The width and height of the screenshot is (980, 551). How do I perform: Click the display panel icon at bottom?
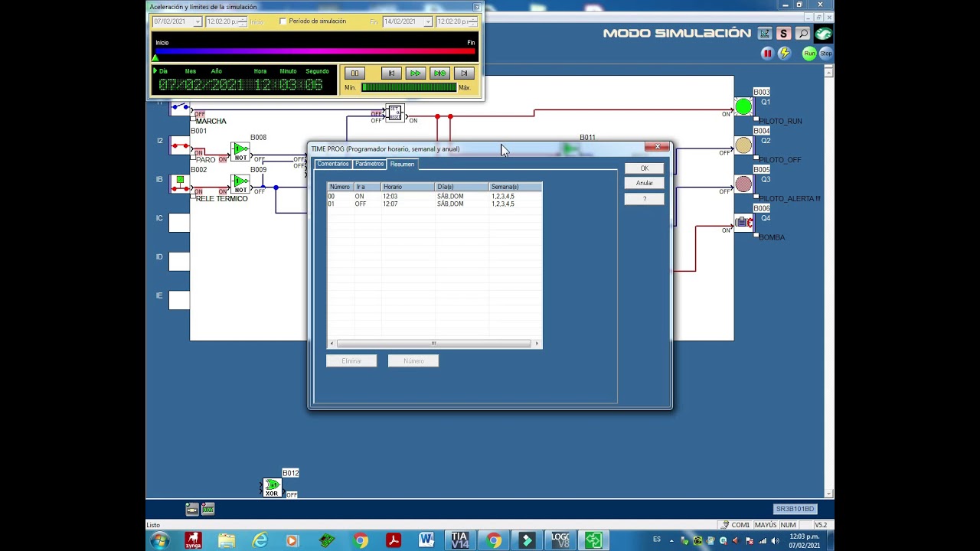click(207, 509)
